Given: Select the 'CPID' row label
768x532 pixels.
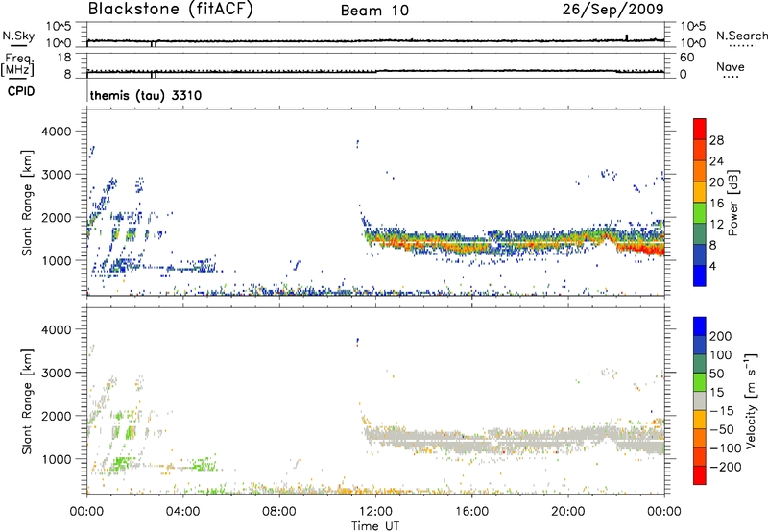Looking at the screenshot, I should point(21,91).
